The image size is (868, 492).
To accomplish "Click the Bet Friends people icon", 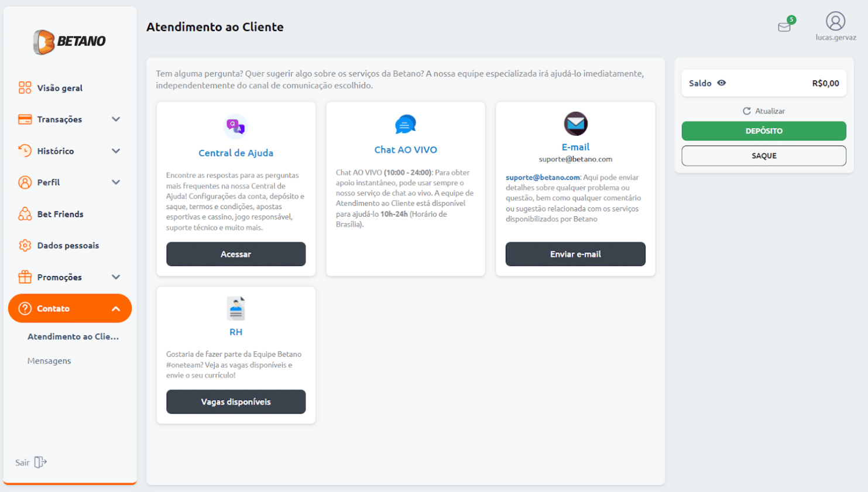I will point(25,214).
